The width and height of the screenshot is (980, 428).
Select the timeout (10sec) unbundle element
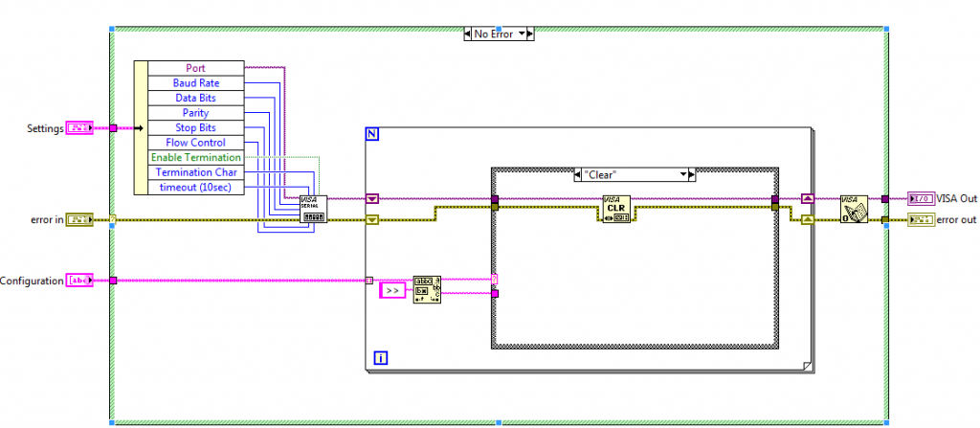195,187
